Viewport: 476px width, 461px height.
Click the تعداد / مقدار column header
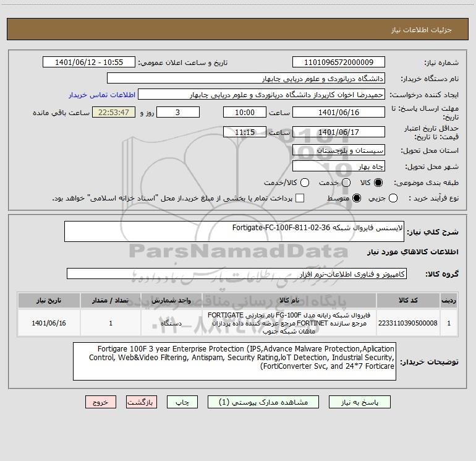click(x=111, y=300)
